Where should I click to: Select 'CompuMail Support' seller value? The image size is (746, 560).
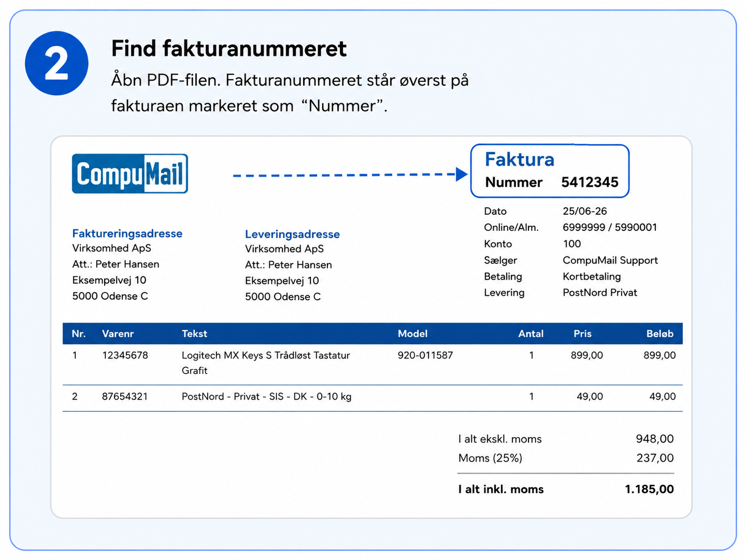(610, 260)
